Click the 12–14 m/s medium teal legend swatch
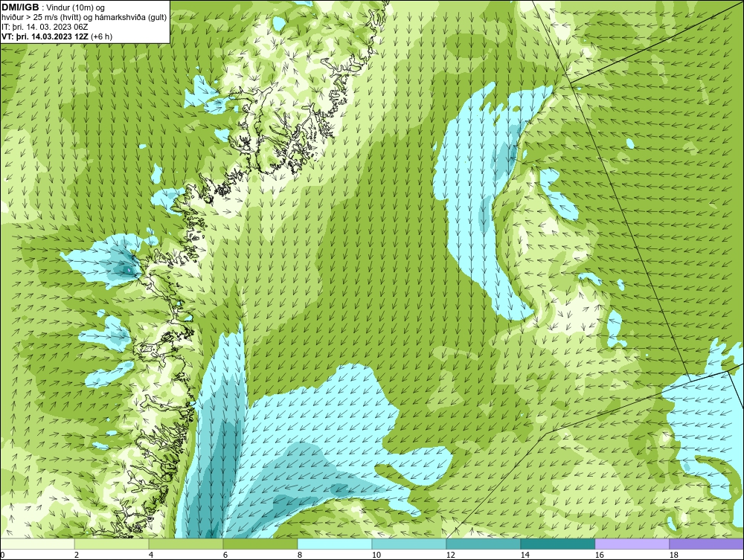 (484, 544)
